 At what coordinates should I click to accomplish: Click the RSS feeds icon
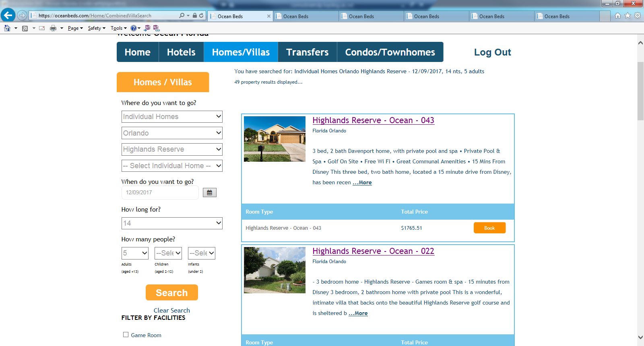pyautogui.click(x=25, y=28)
